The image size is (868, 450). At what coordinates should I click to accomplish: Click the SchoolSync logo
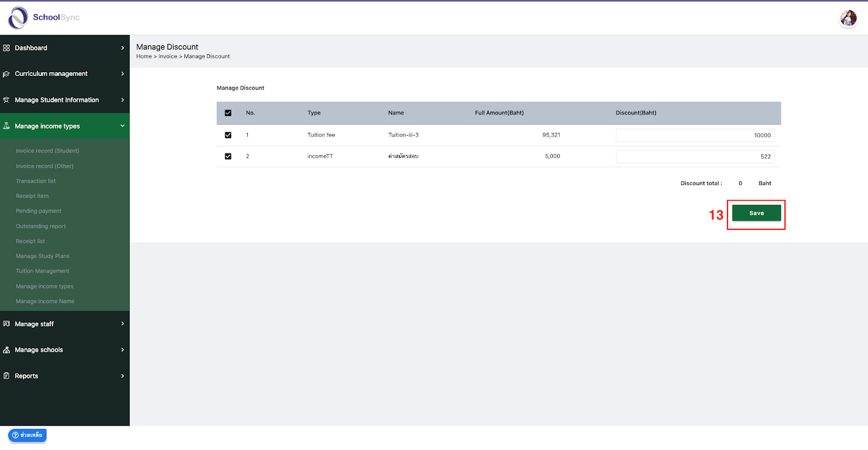(x=44, y=18)
